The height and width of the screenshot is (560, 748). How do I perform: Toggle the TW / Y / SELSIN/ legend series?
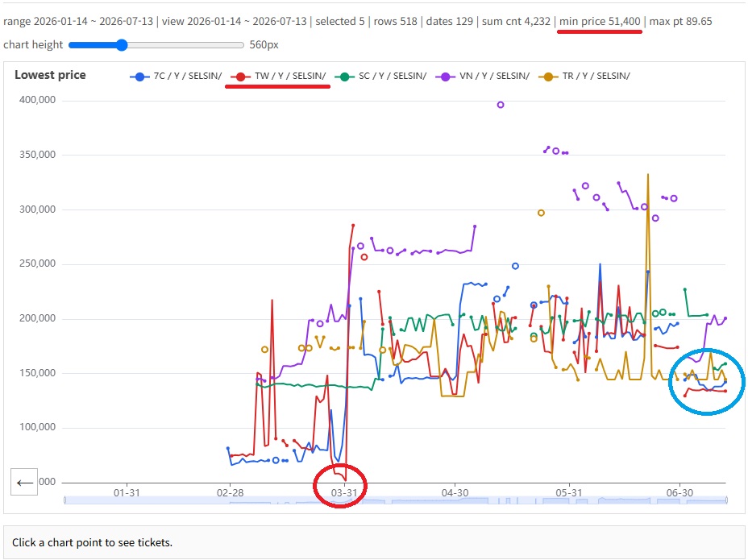pos(278,76)
